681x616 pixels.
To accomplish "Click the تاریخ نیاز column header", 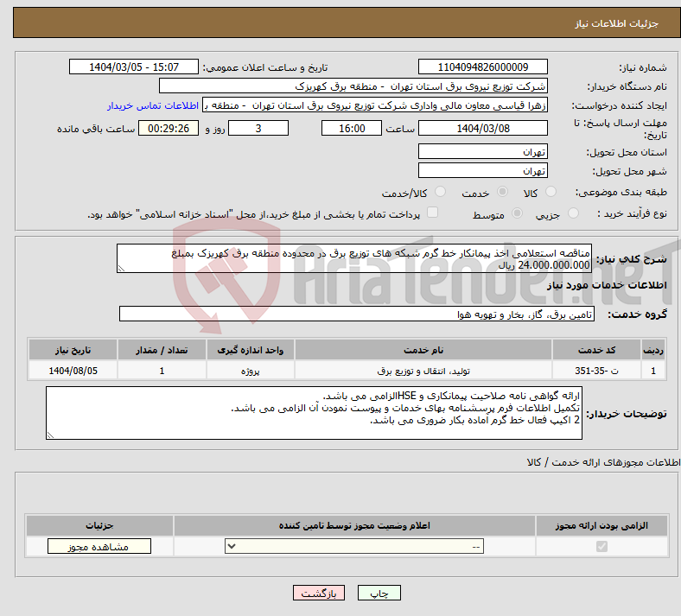I will tap(73, 350).
